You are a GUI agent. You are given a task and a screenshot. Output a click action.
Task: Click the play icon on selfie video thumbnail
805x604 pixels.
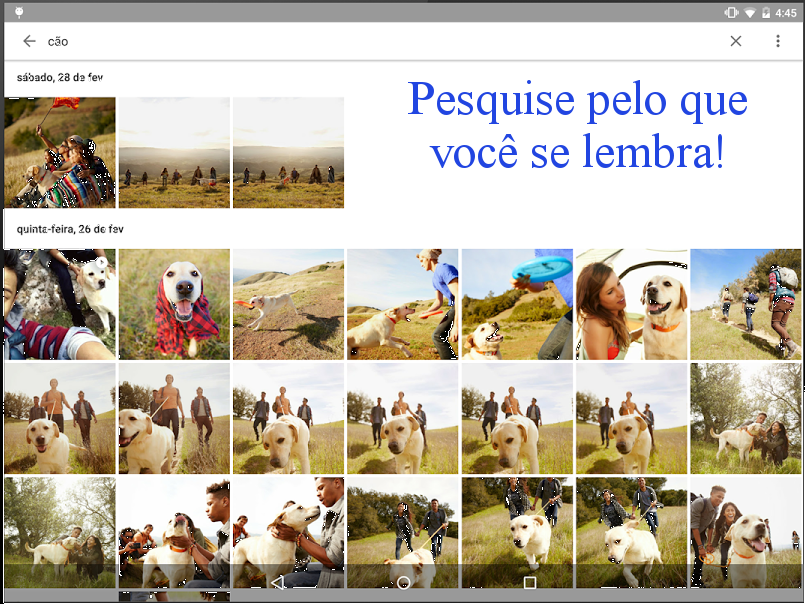102,262
